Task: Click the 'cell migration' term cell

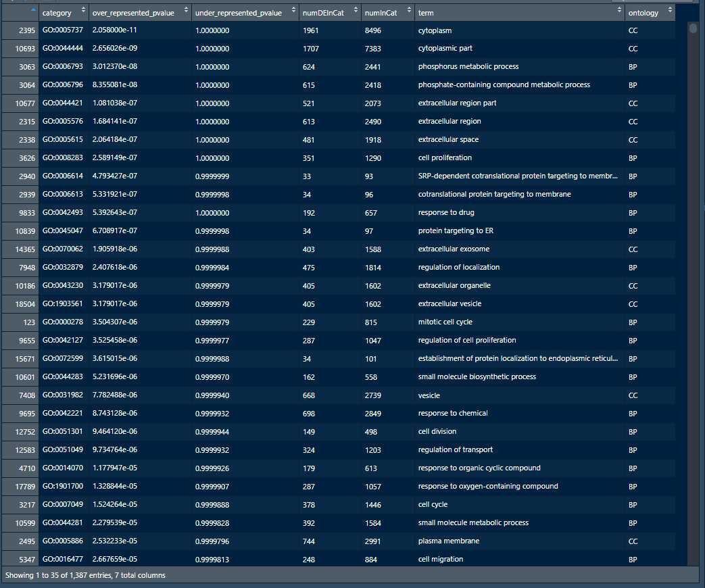Action: [x=440, y=559]
